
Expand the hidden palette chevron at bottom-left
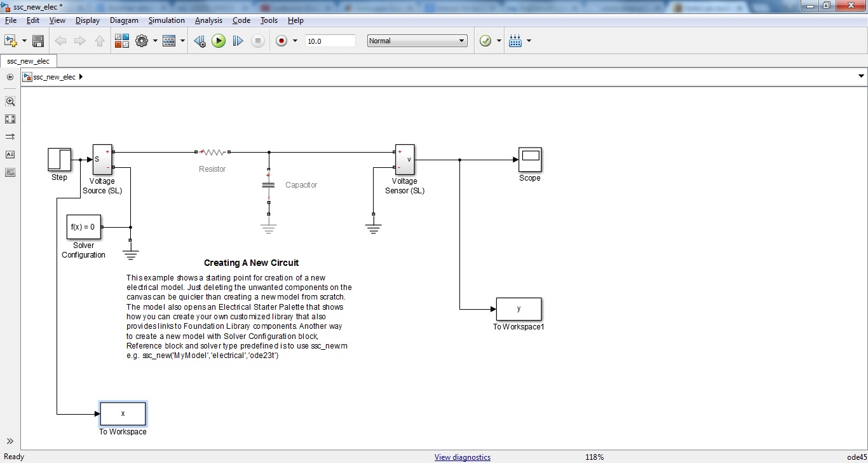[x=10, y=441]
